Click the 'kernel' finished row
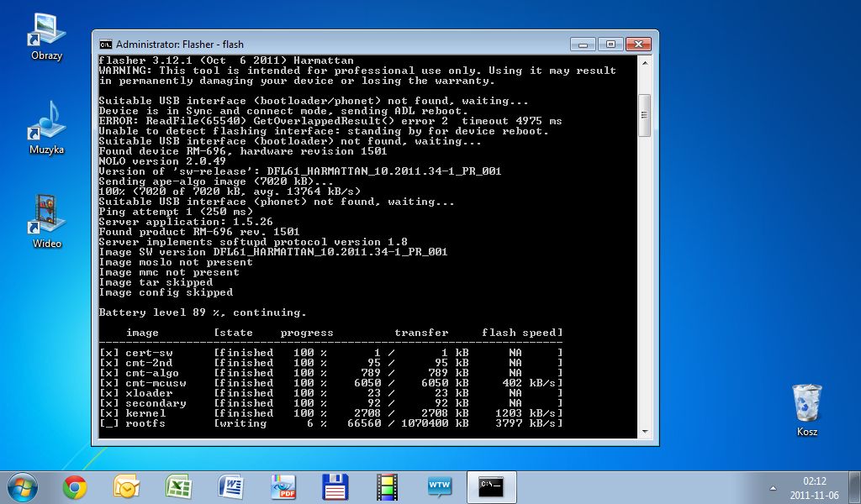Viewport: 861px width, 504px height. click(331, 413)
